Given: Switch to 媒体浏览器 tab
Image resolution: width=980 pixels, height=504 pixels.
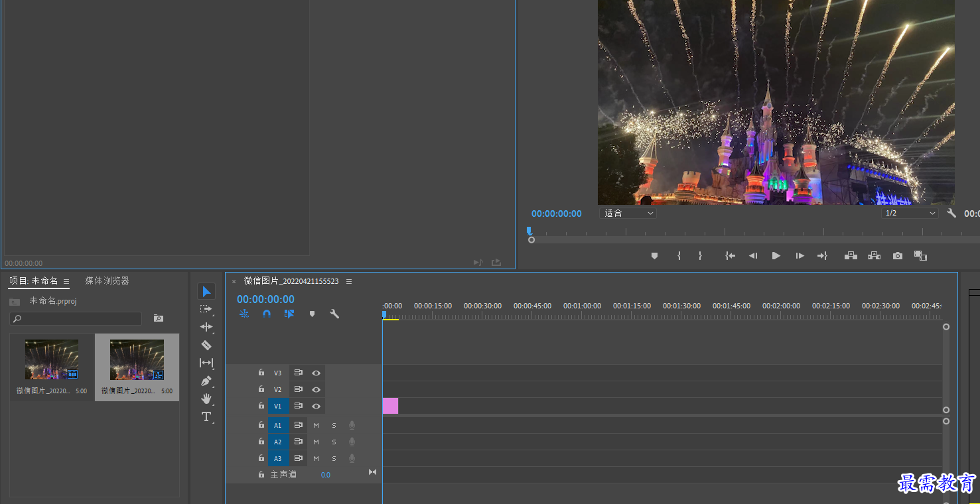Looking at the screenshot, I should click(107, 281).
